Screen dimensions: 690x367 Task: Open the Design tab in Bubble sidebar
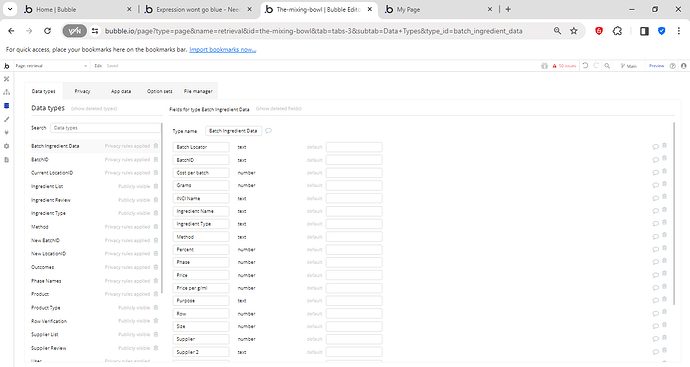pos(6,79)
